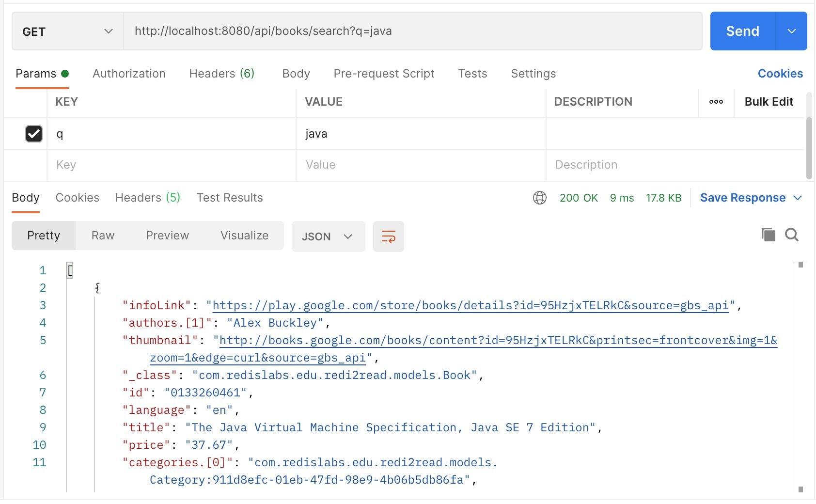Screen dimensions: 816x504
Task: Click the "Alex Buckley" author value
Action: pyautogui.click(x=275, y=323)
